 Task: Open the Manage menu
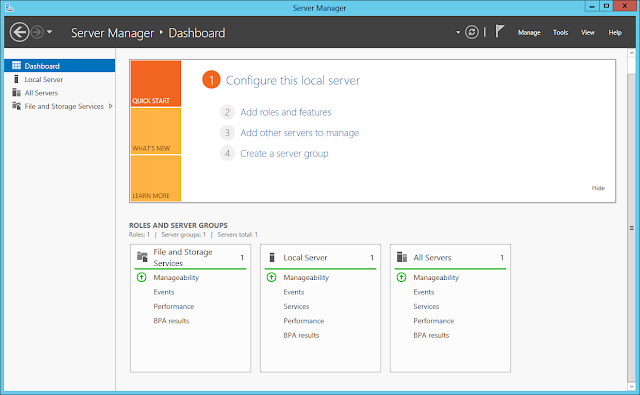pyautogui.click(x=529, y=32)
